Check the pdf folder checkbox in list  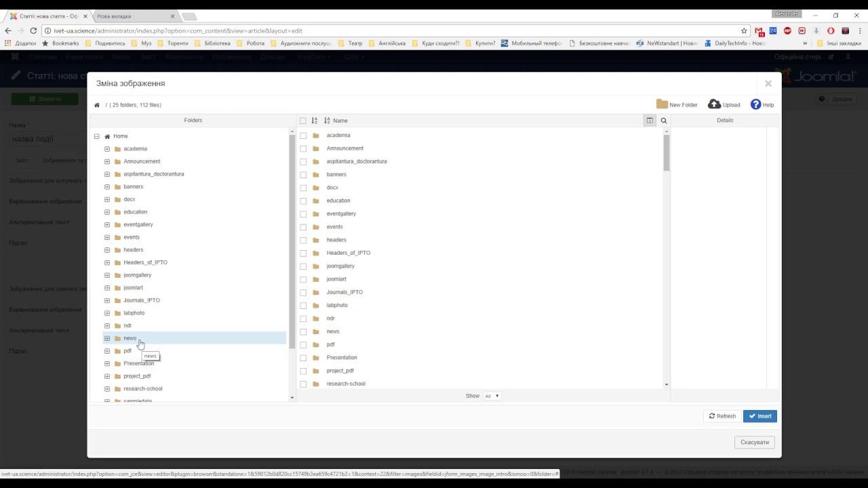(x=303, y=344)
